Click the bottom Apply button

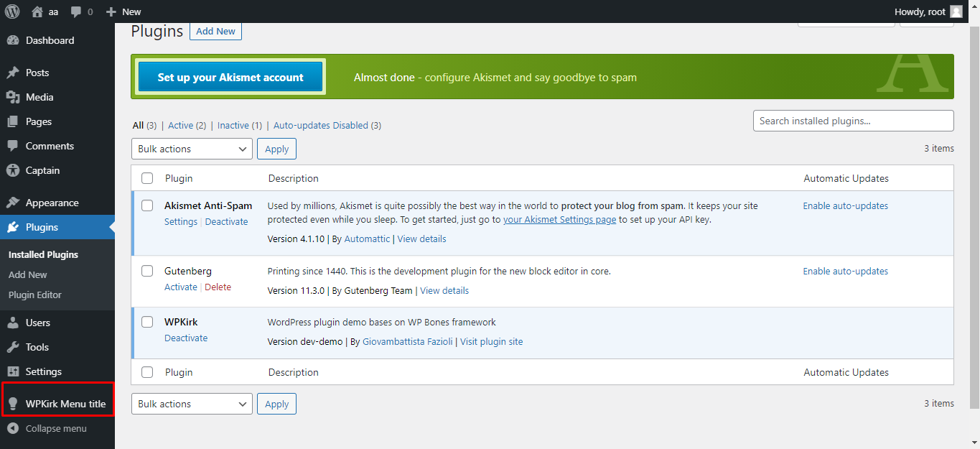click(x=276, y=404)
